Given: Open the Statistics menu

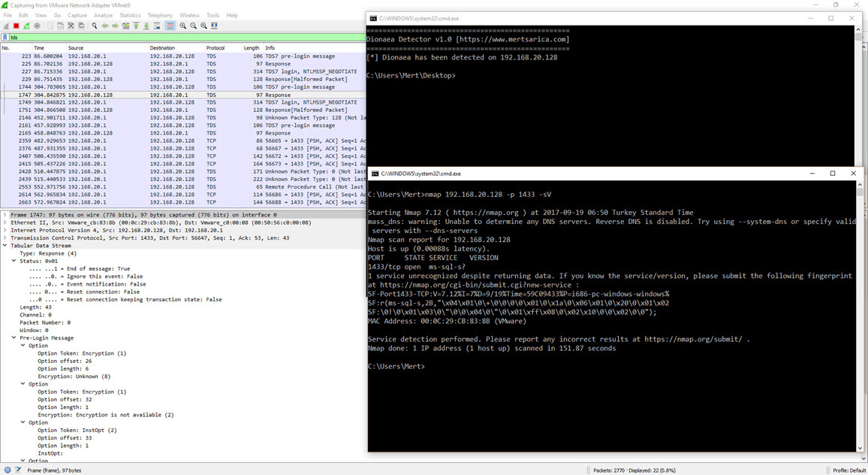Looking at the screenshot, I should [x=130, y=16].
